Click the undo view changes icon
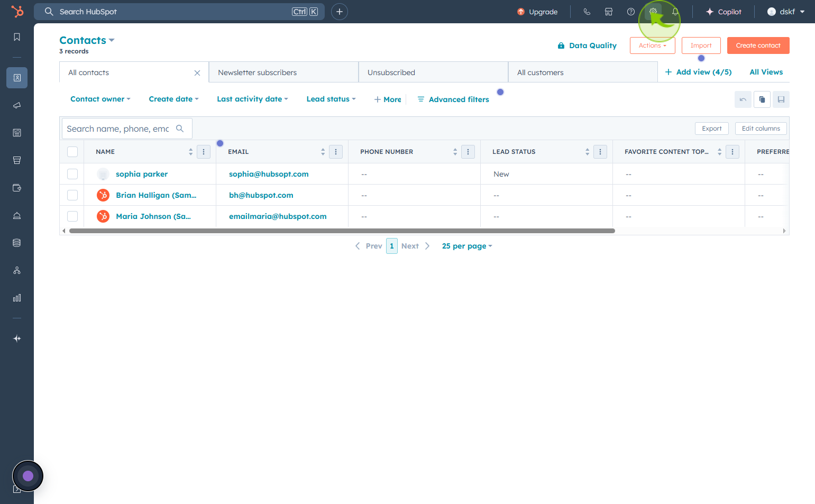 tap(743, 99)
